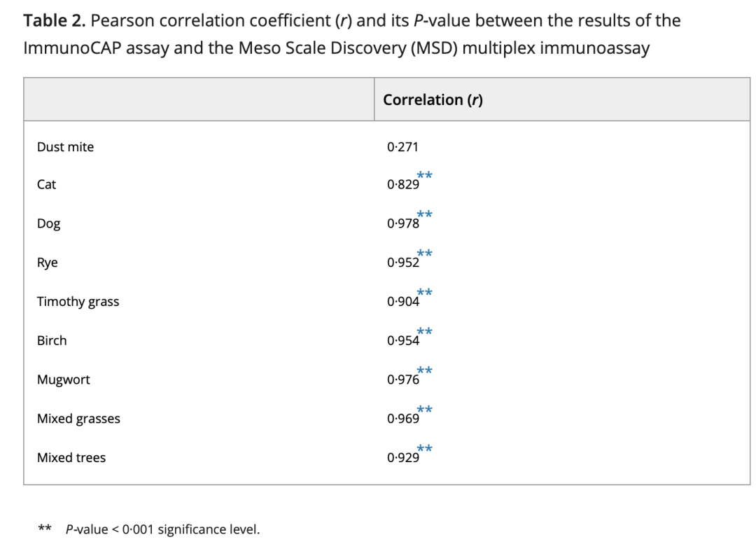This screenshot has width=756, height=556.
Task: Click the Dust mite value 0·271
Action: click(x=402, y=147)
